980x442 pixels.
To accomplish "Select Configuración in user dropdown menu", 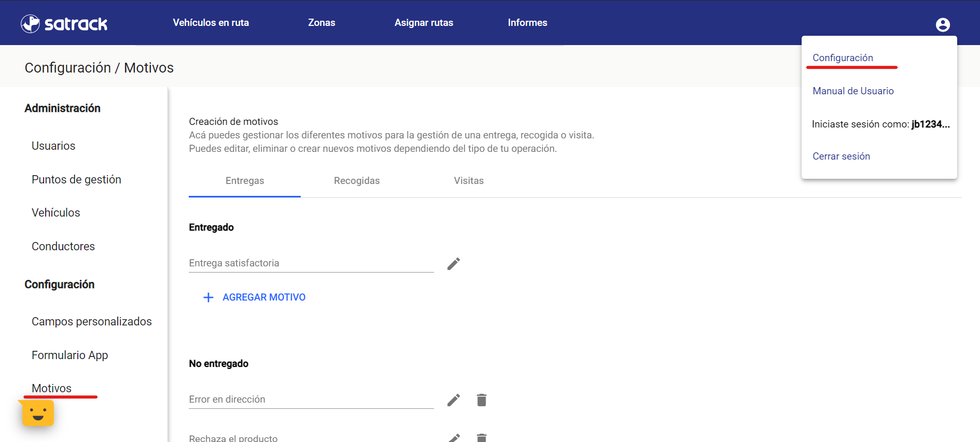I will tap(843, 58).
